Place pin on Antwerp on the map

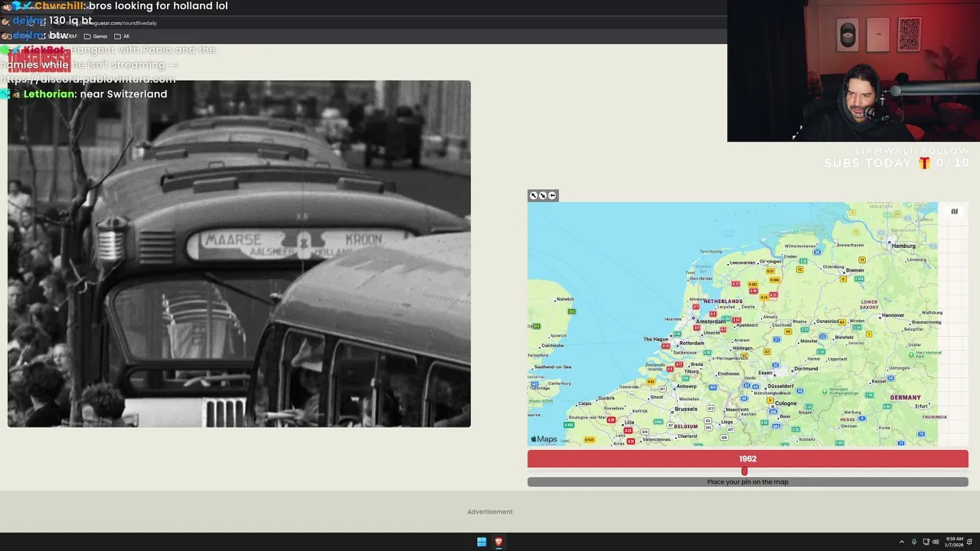tap(687, 386)
